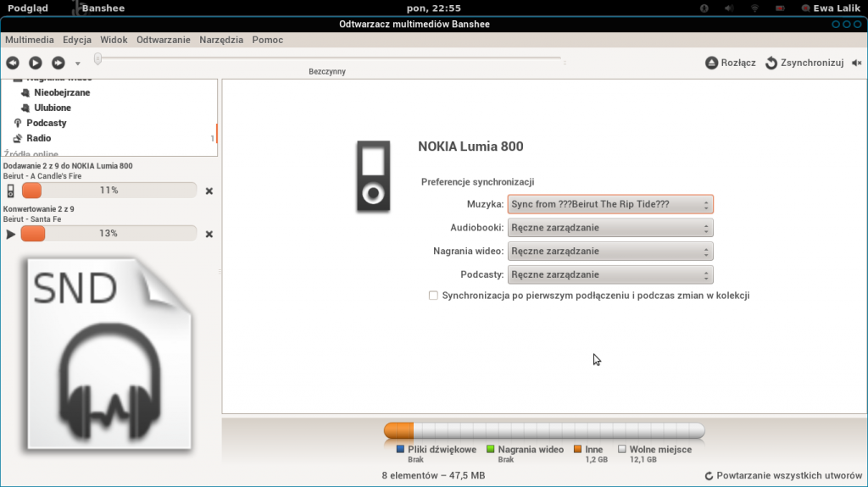The width and height of the screenshot is (868, 487).
Task: Click the battery indicator tray icon
Action: tap(780, 8)
